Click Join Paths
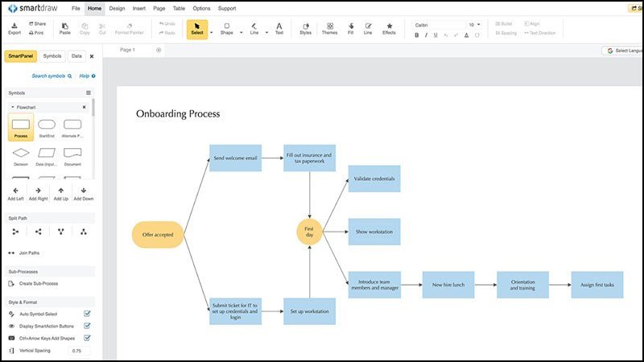 click(x=24, y=253)
